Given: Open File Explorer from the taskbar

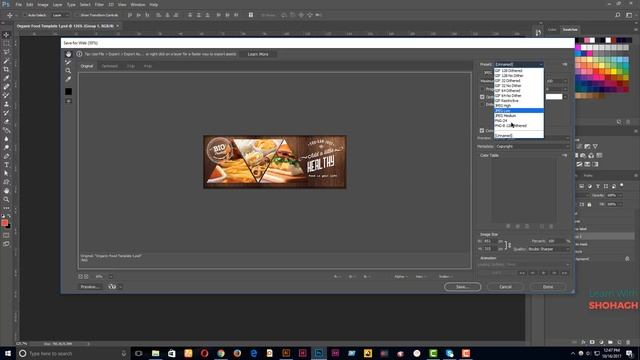Looking at the screenshot, I should click(156, 353).
